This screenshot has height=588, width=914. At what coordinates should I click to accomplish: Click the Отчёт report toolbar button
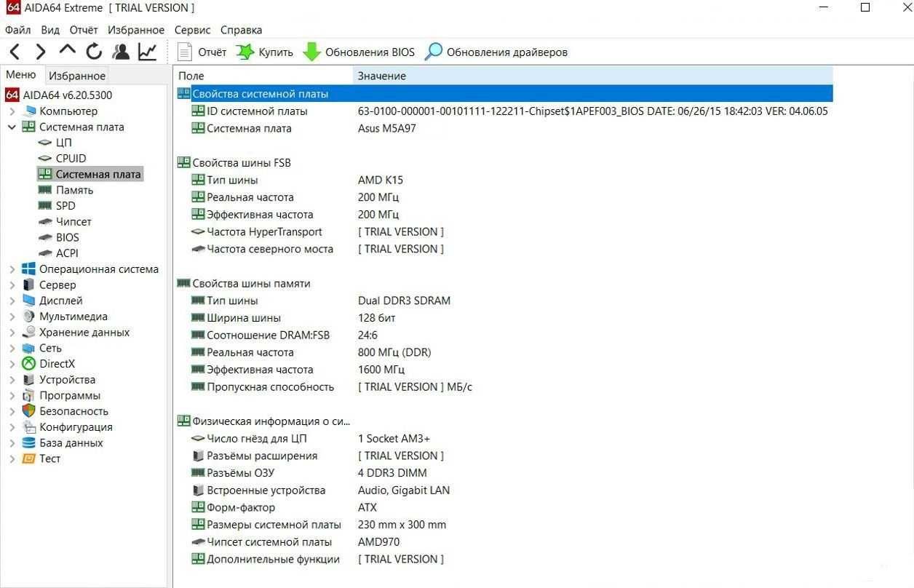pyautogui.click(x=202, y=52)
